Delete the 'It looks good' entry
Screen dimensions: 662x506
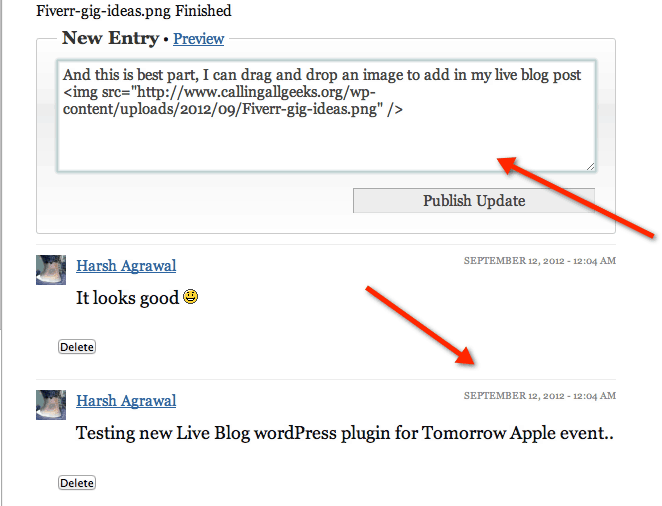pyautogui.click(x=77, y=347)
